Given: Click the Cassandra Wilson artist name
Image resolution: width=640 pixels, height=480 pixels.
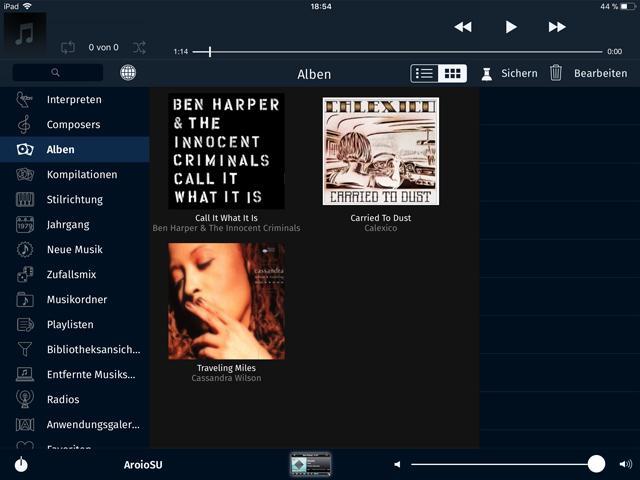Looking at the screenshot, I should click(x=227, y=378).
